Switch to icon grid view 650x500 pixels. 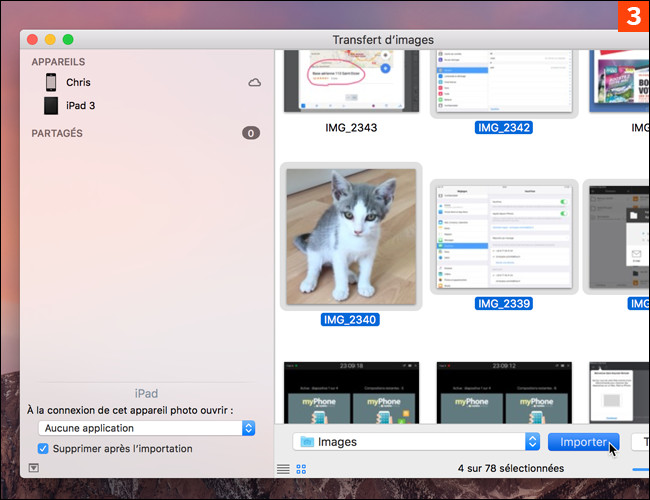click(x=300, y=468)
